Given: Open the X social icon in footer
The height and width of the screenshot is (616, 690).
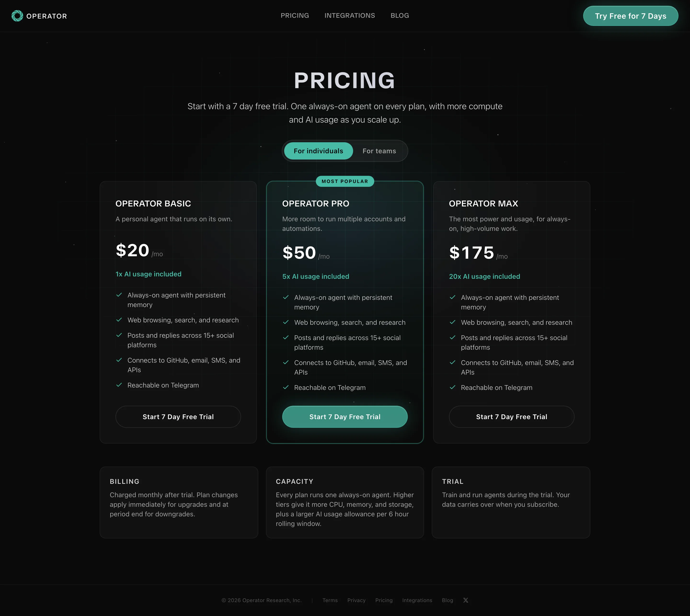Looking at the screenshot, I should pos(466,600).
